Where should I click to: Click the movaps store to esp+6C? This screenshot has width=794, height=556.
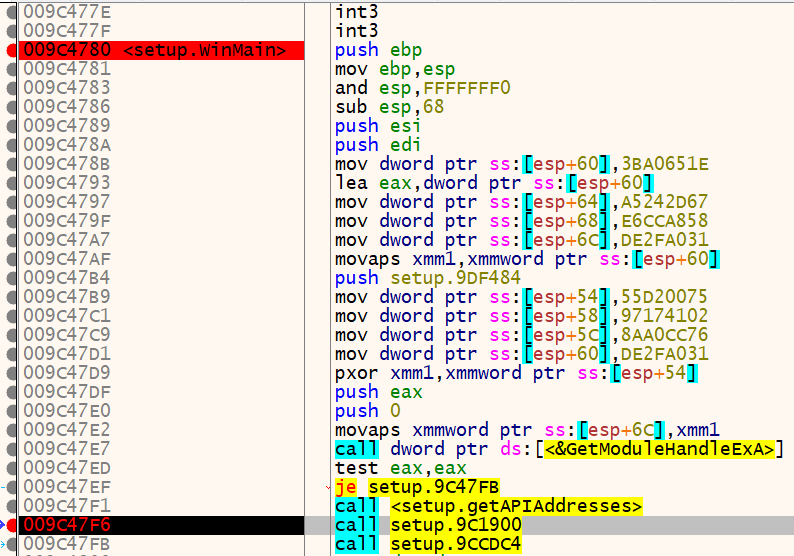click(x=527, y=429)
